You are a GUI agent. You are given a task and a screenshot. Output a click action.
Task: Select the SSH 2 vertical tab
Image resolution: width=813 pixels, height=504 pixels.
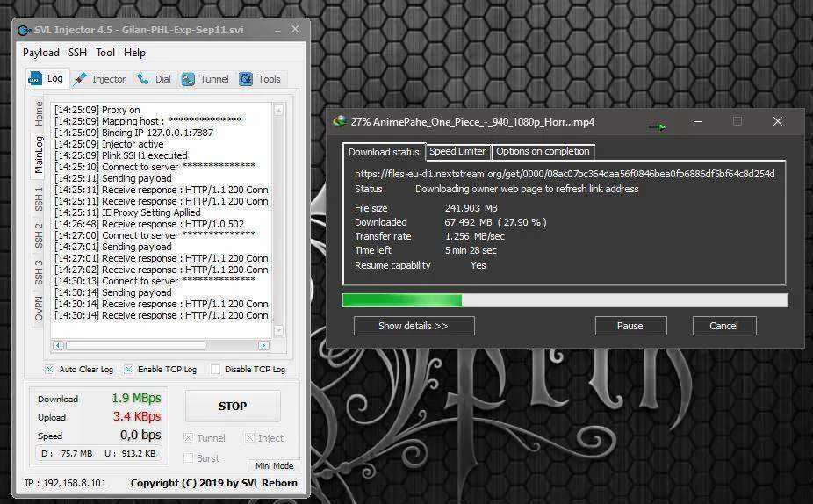[39, 235]
